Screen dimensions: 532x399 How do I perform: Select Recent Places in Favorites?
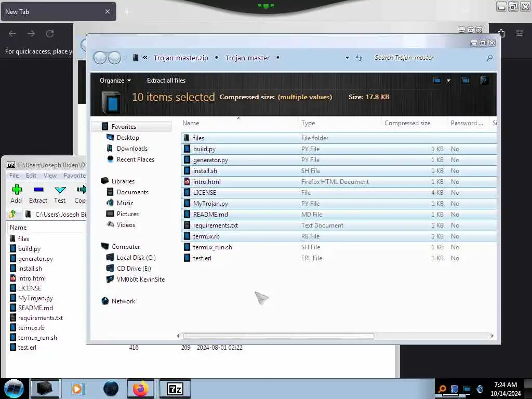[136, 159]
